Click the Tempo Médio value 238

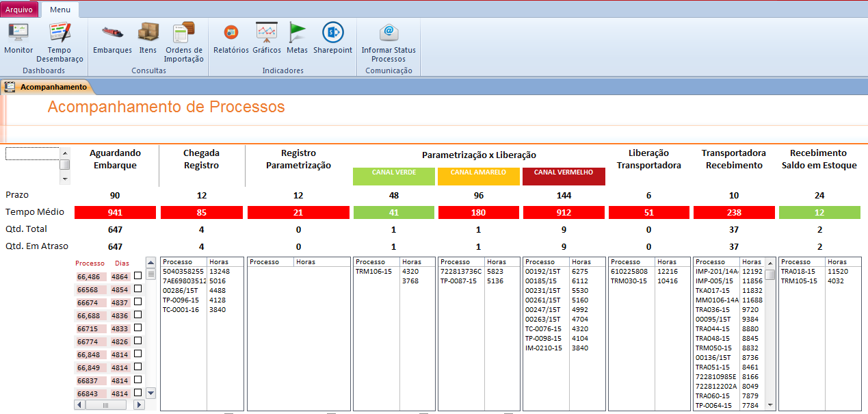[x=734, y=212]
